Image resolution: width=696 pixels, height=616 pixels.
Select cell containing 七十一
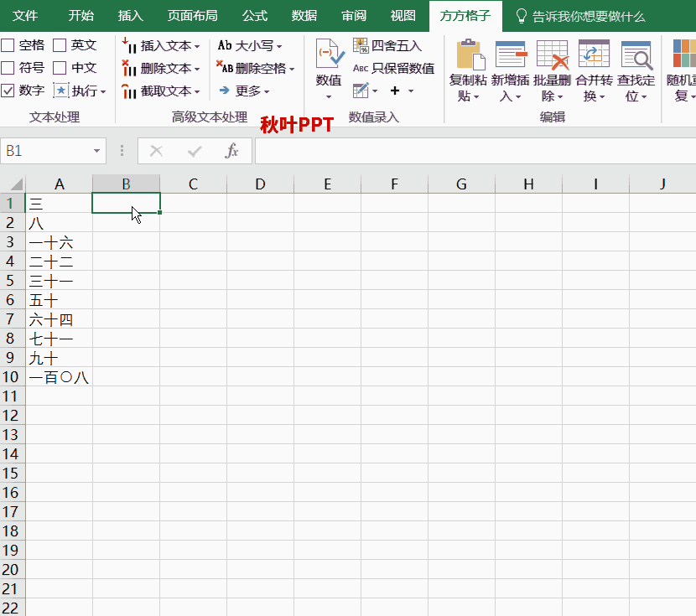click(x=59, y=339)
